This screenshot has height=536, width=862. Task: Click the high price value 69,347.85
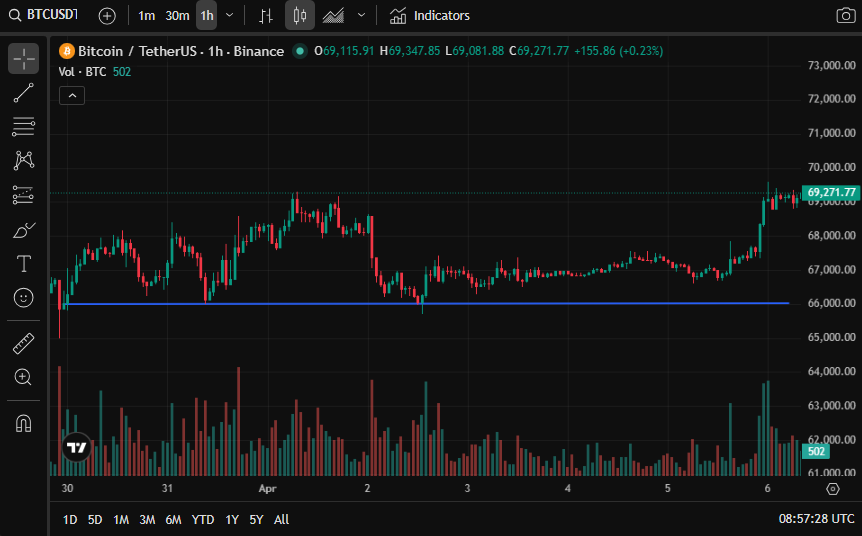(415, 51)
